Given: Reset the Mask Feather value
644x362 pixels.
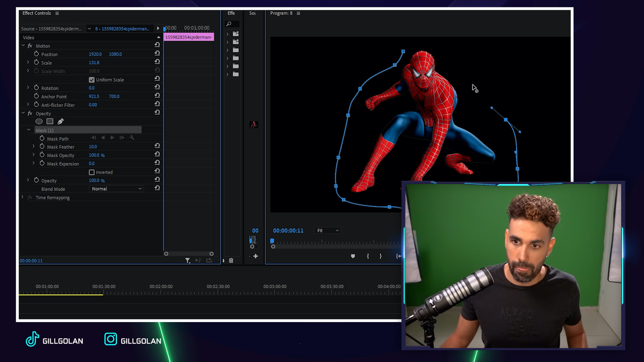Looking at the screenshot, I should (157, 146).
